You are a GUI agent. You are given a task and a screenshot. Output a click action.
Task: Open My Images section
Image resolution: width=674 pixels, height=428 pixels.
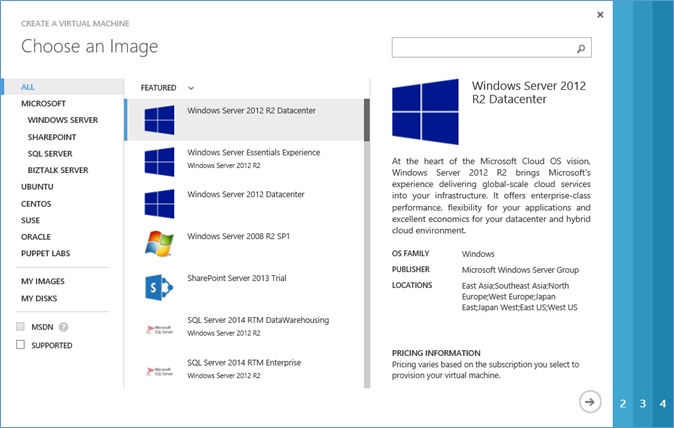pyautogui.click(x=43, y=281)
